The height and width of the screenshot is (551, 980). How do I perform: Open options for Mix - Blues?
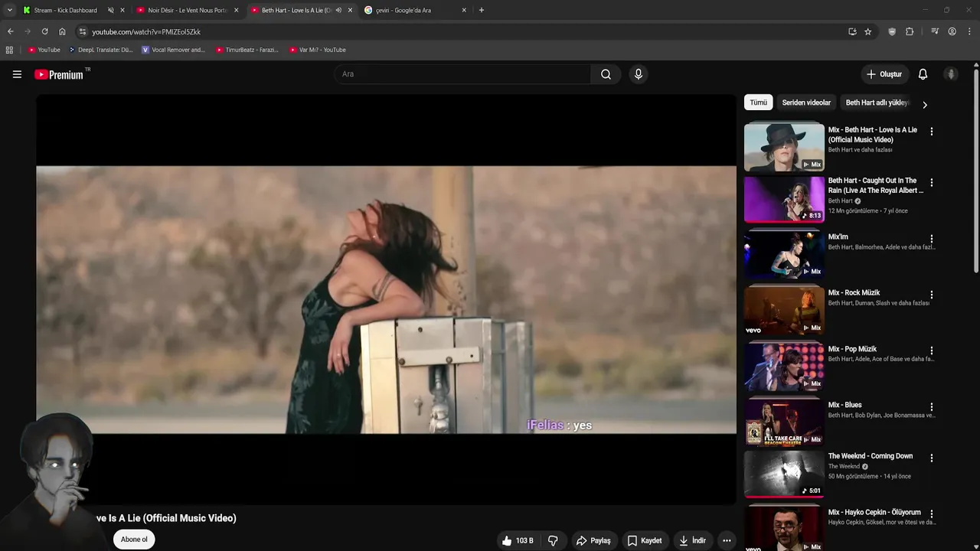click(932, 407)
